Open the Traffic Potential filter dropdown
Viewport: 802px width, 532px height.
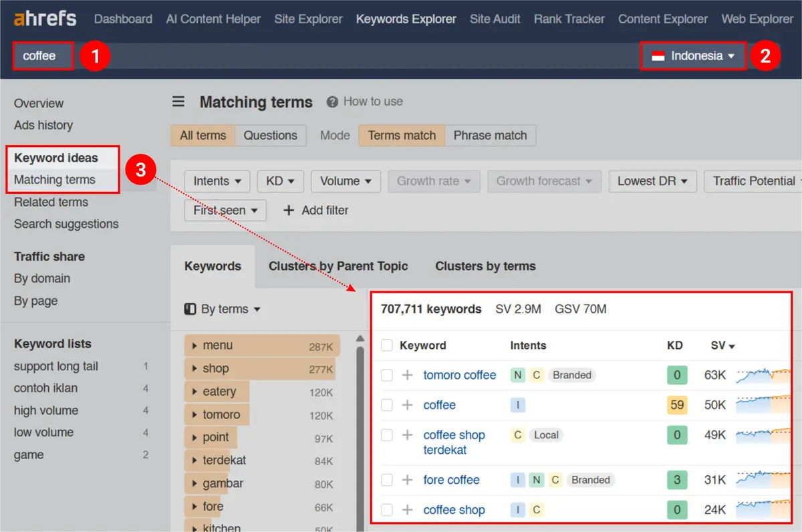(x=754, y=181)
